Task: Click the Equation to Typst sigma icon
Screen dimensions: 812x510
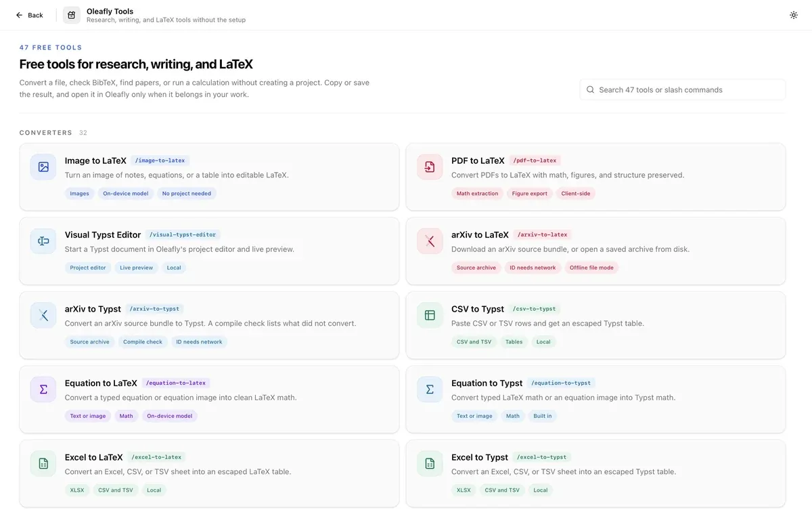Action: click(430, 389)
